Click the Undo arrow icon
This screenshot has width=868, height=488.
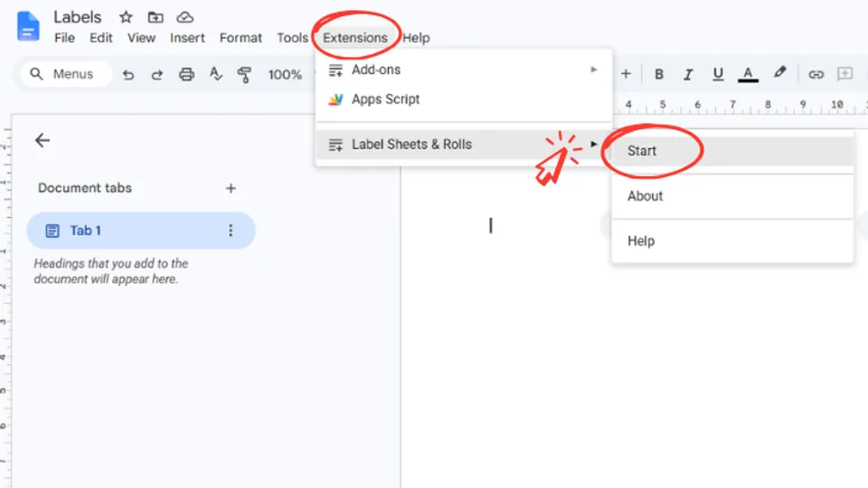[128, 75]
